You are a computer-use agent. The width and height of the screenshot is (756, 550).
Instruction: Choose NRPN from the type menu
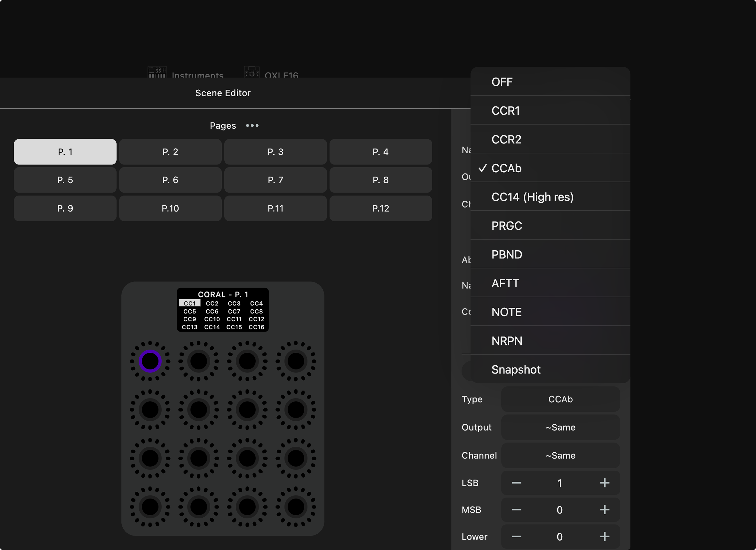click(507, 340)
